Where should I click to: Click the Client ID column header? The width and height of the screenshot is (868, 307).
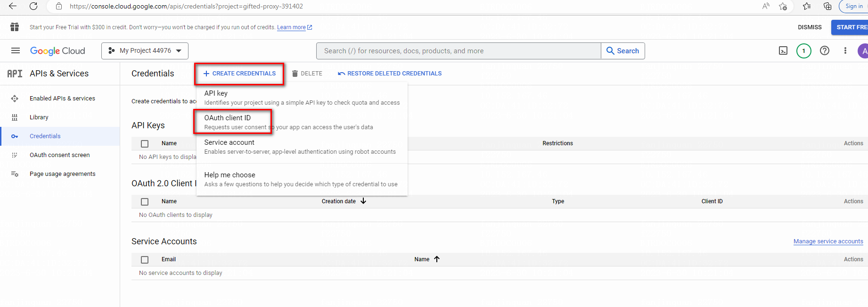712,201
